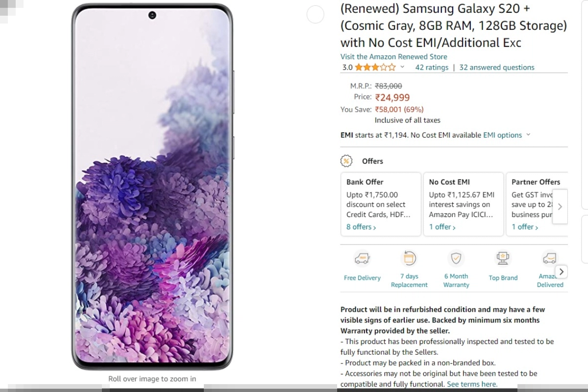Open the 42 ratings link
The image size is (588, 392).
(432, 67)
